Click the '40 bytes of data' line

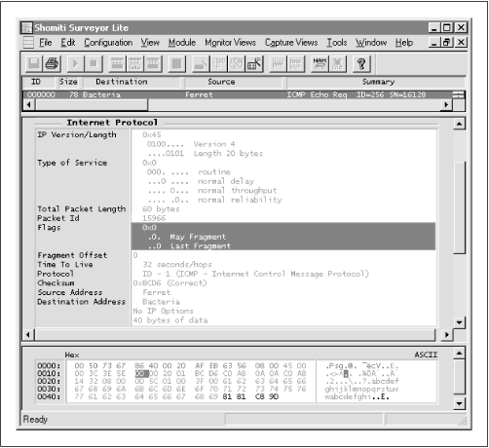[x=170, y=320]
